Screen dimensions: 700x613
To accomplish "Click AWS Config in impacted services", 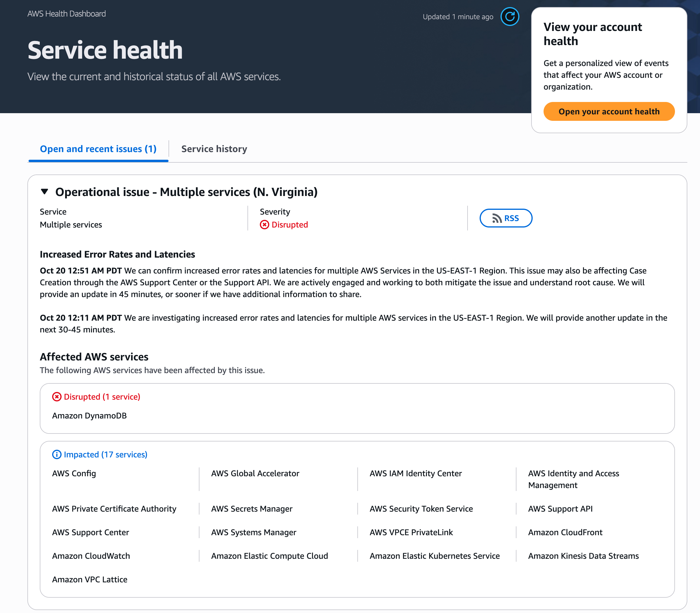I will coord(74,473).
